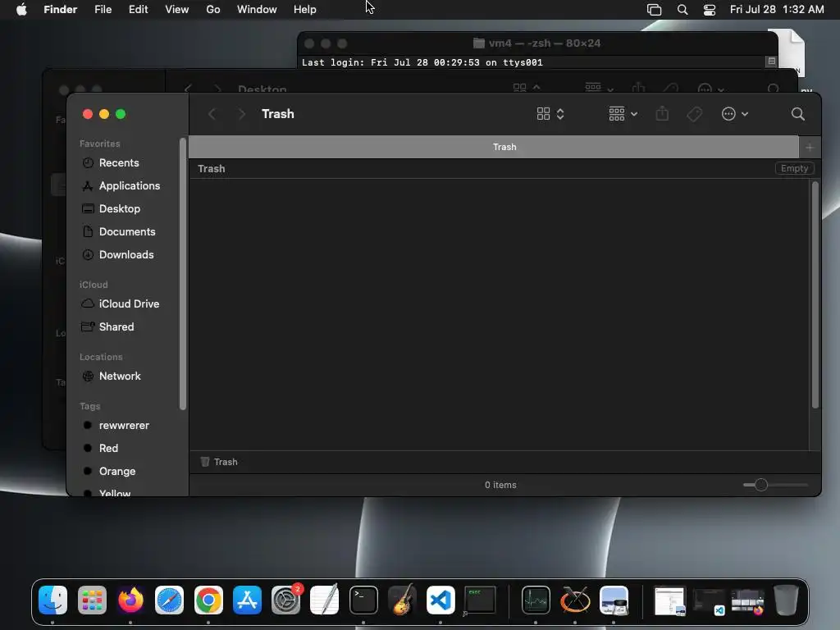Launch Firefox from the Dock
Screen dimensions: 840x630
pyautogui.click(x=130, y=600)
